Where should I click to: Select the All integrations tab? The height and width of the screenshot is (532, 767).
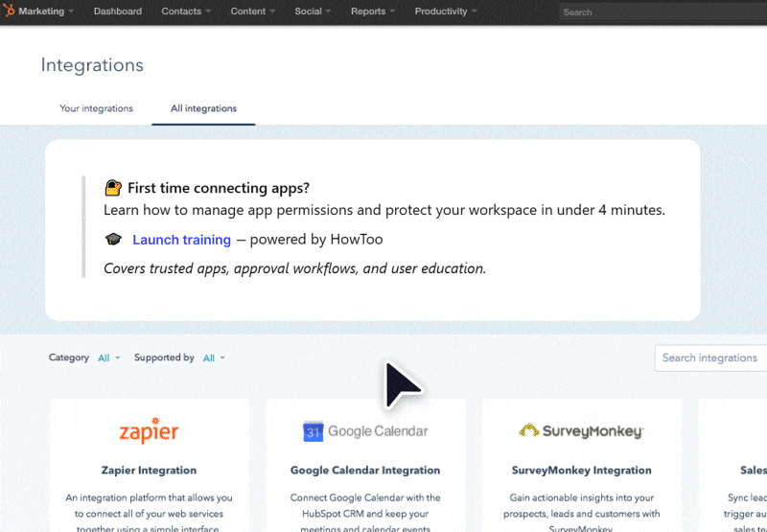(203, 108)
